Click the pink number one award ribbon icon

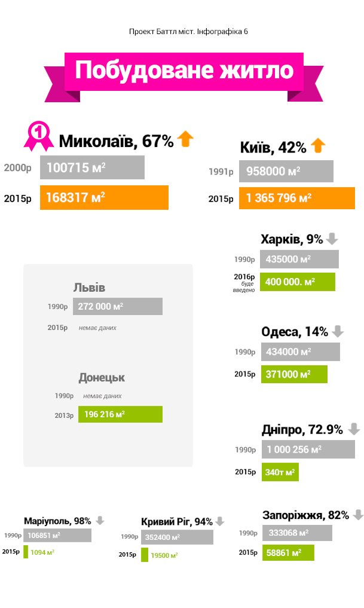pyautogui.click(x=38, y=136)
